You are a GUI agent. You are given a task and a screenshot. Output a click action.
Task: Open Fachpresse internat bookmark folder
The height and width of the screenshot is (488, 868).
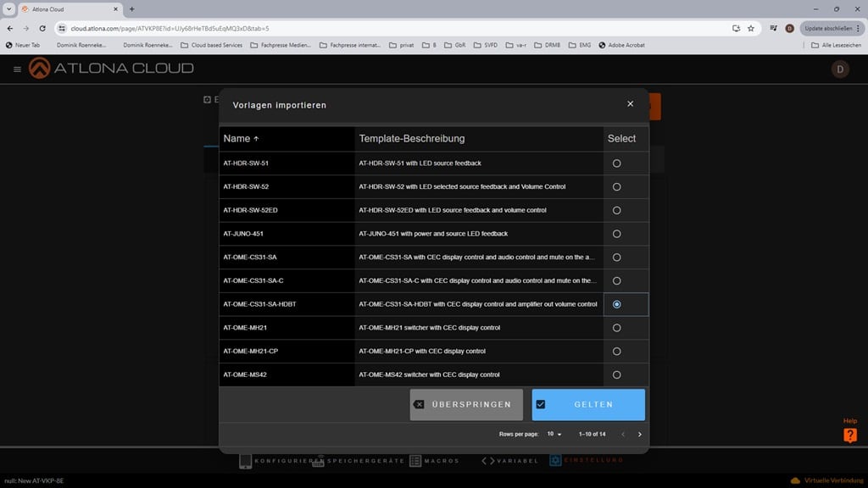click(350, 46)
